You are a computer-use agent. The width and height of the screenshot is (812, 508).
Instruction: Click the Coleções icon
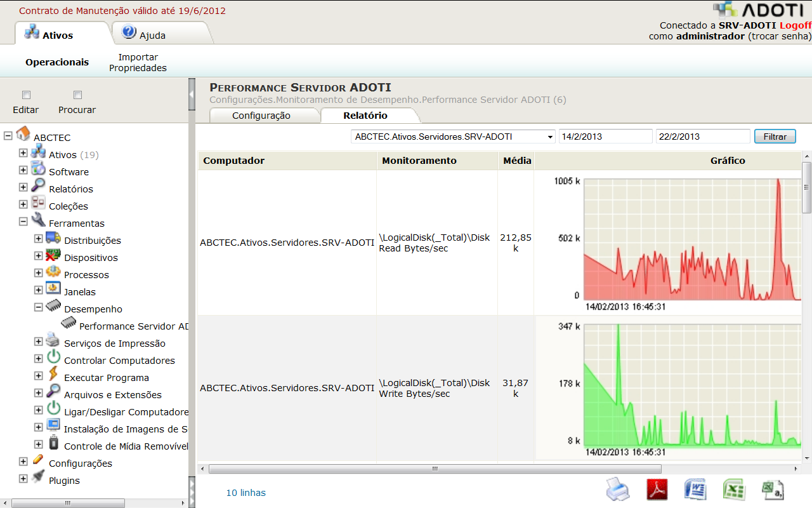pyautogui.click(x=39, y=203)
